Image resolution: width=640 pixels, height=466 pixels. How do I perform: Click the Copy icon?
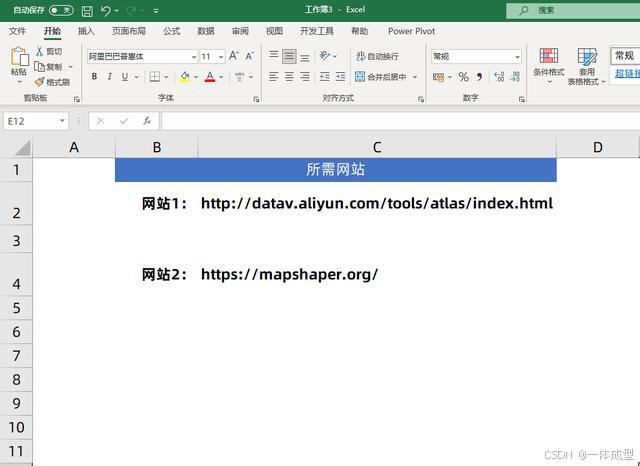pyautogui.click(x=39, y=67)
